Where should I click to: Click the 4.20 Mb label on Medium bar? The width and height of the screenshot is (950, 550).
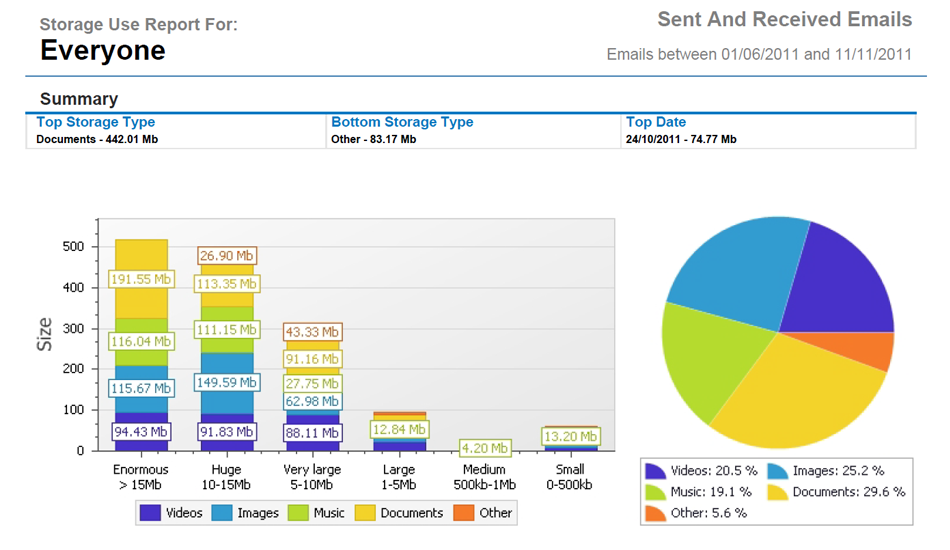pos(485,448)
